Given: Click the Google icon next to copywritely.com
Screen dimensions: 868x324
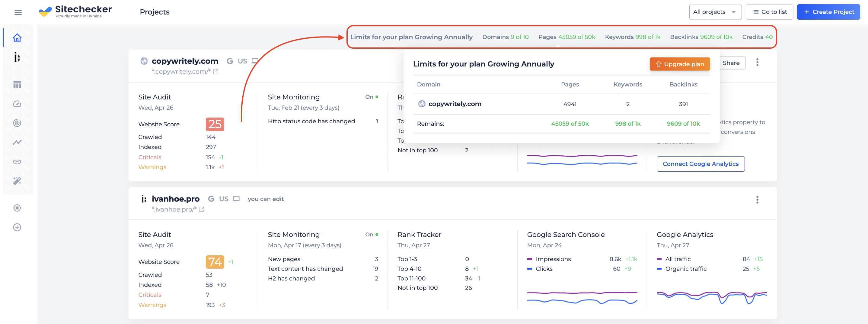Looking at the screenshot, I should (x=230, y=61).
